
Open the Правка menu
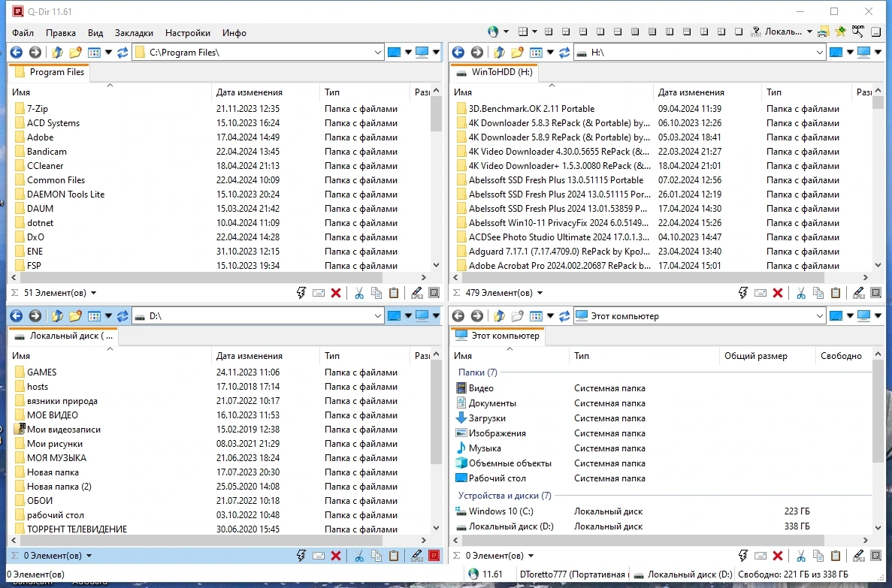point(61,33)
